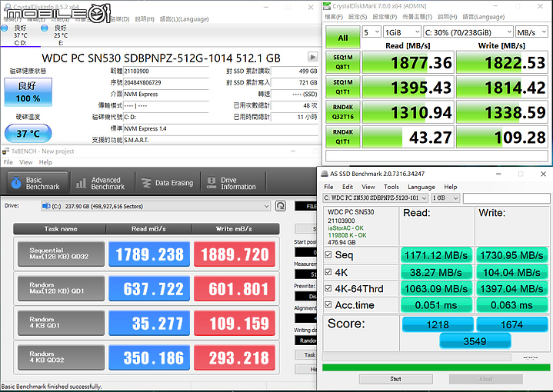
Task: Click TxBENCH title bar icon
Action: (5, 151)
